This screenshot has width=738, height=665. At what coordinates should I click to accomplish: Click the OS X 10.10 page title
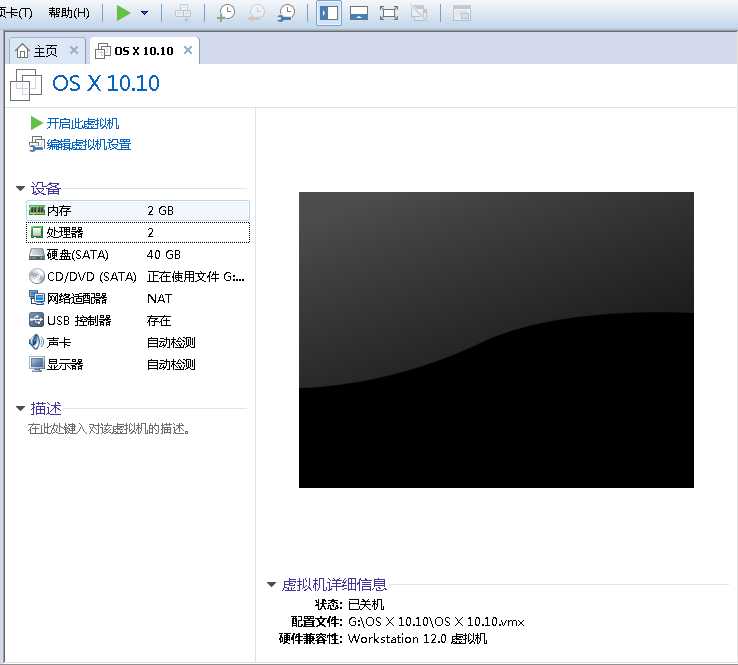(106, 83)
